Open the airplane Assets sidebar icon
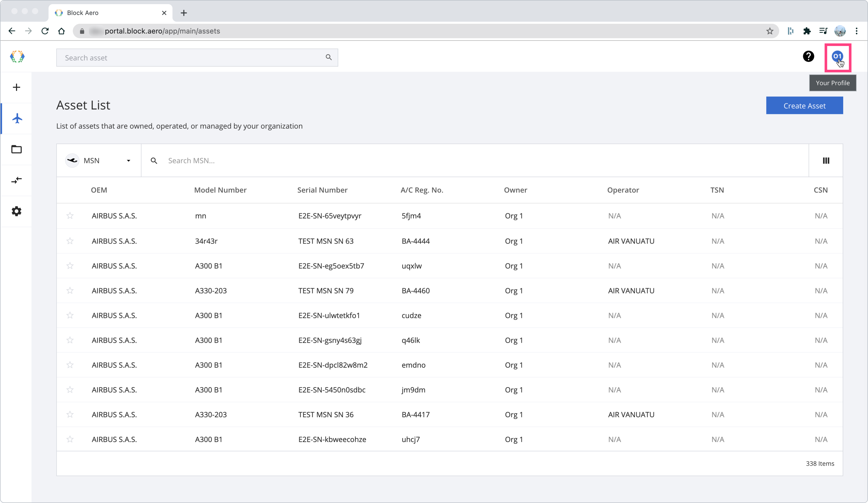The width and height of the screenshot is (868, 503). [x=17, y=118]
